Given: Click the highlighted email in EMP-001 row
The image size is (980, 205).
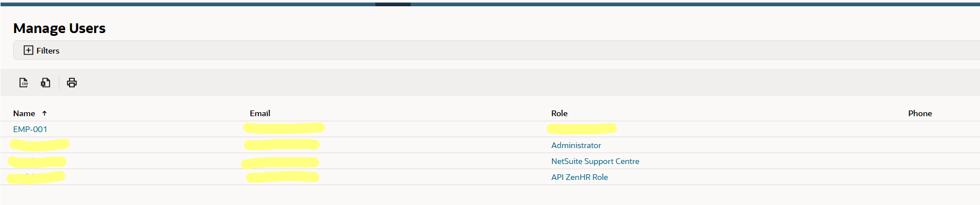Looking at the screenshot, I should [284, 128].
